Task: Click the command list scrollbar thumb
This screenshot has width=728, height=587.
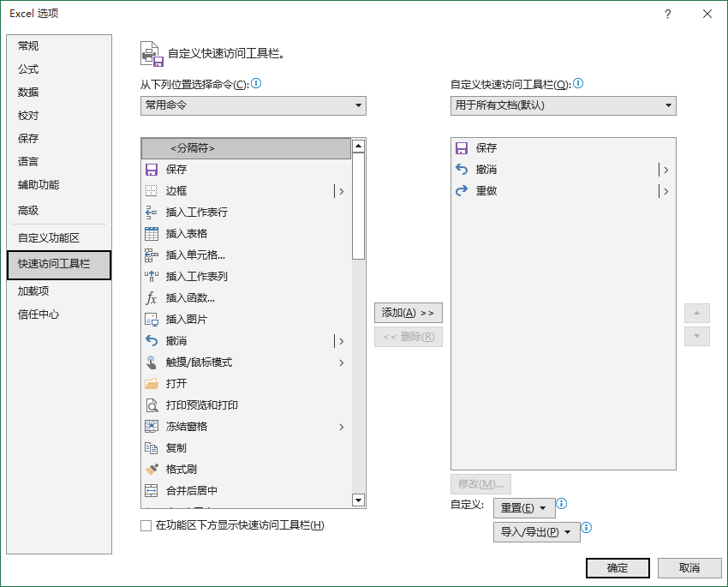Action: tap(358, 207)
